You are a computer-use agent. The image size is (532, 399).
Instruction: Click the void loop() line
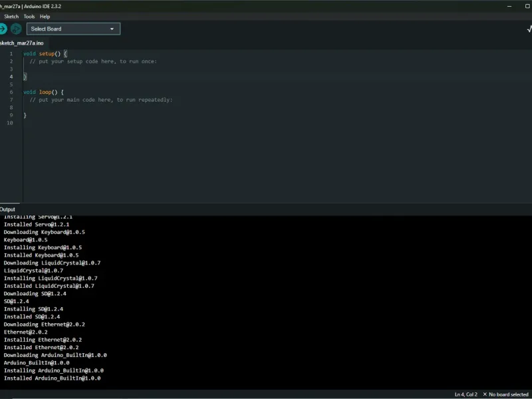[x=43, y=92]
